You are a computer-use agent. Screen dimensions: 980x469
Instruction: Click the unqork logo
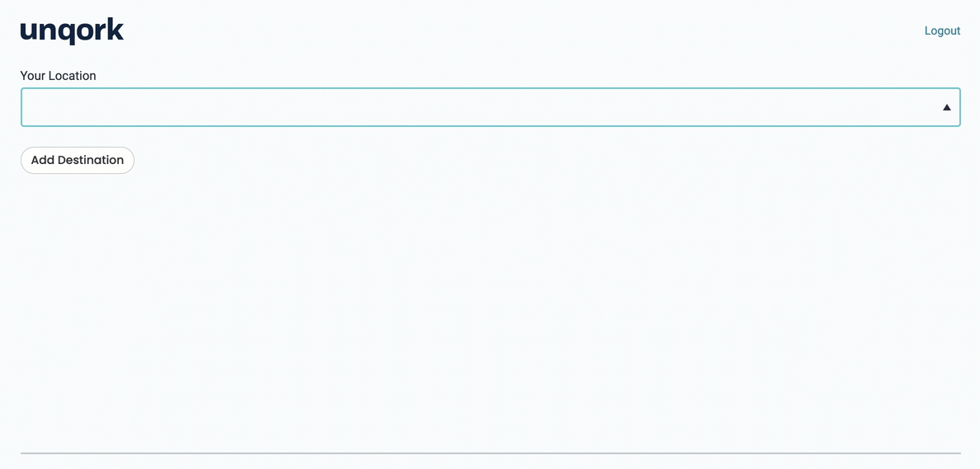click(72, 32)
